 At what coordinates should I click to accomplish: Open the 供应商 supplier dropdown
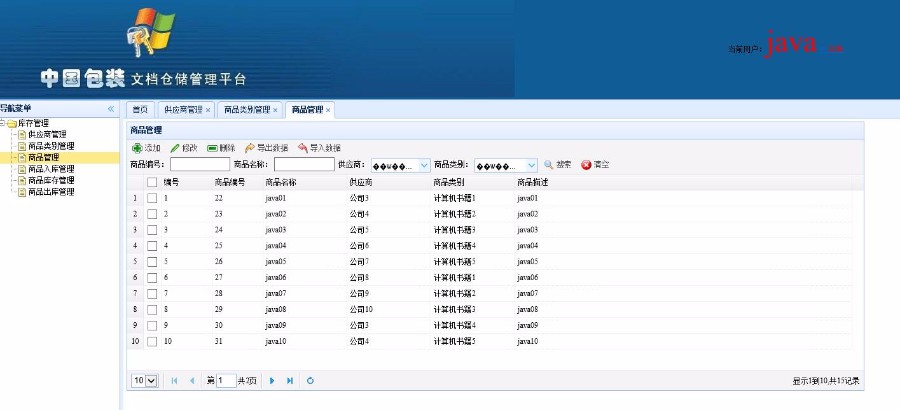click(424, 165)
